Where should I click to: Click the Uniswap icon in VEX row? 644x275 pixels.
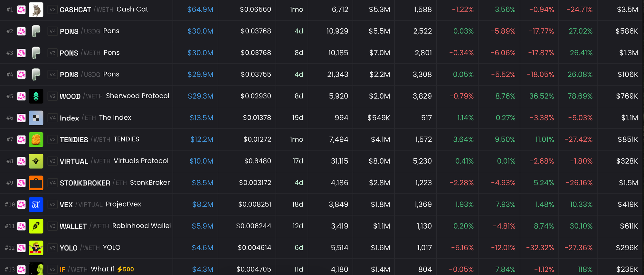click(x=22, y=204)
